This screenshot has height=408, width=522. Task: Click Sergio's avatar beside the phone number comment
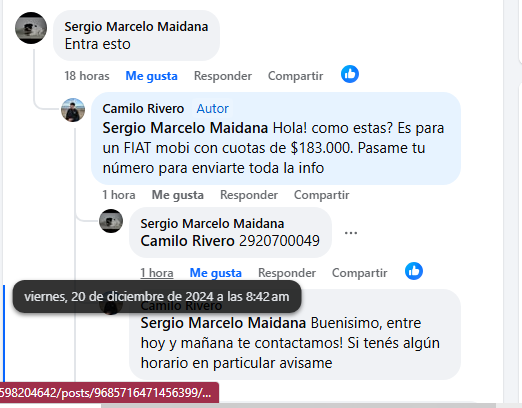click(111, 221)
